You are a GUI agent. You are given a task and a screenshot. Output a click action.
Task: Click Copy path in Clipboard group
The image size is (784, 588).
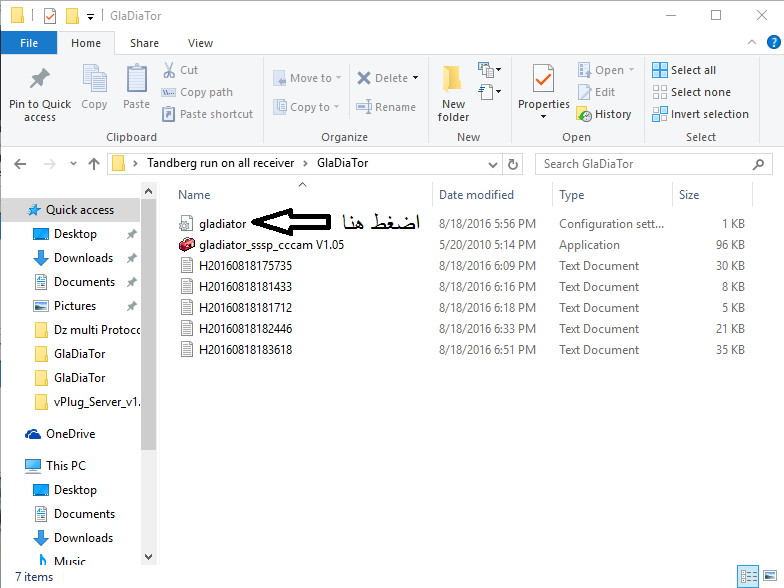pos(197,92)
